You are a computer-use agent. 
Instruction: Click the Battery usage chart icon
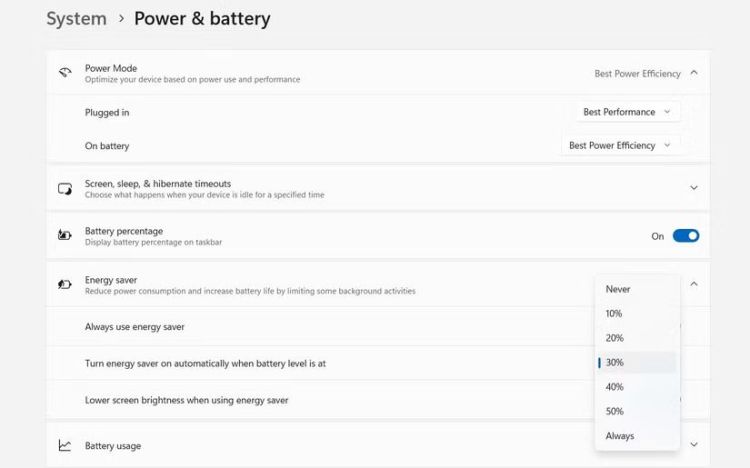65,446
